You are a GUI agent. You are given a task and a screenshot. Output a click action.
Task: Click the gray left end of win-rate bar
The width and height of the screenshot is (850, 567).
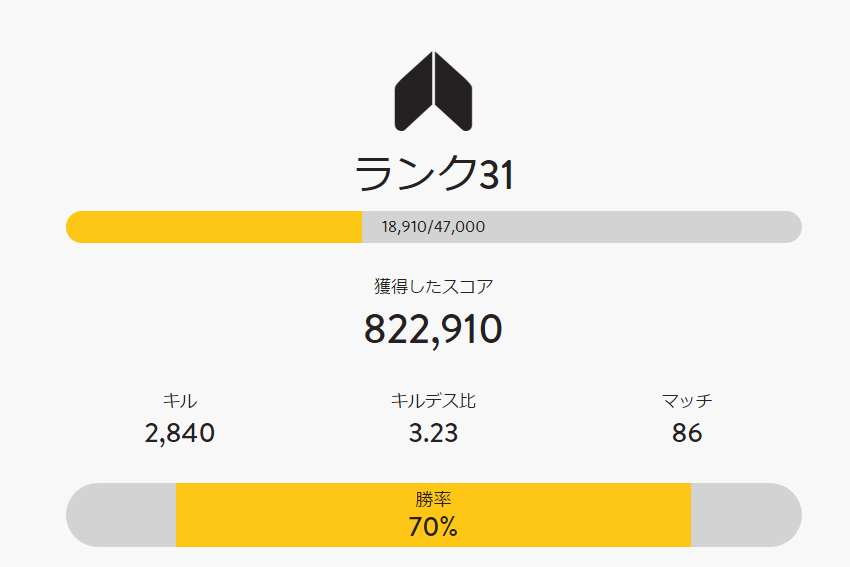point(121,515)
